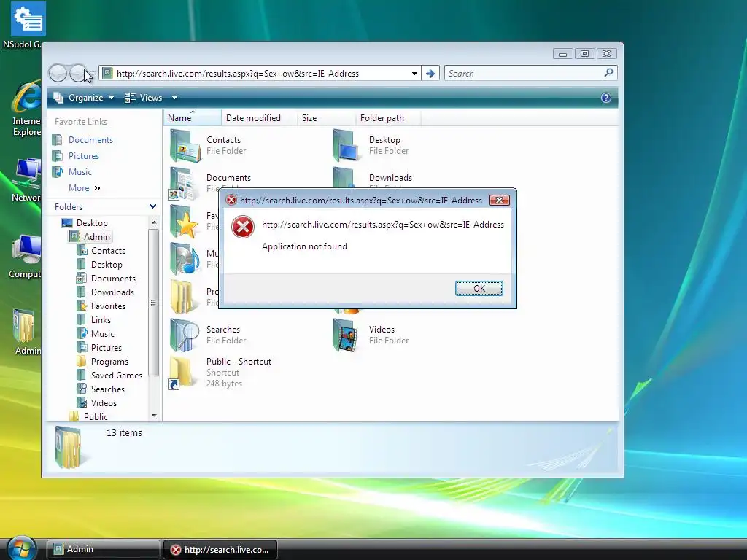This screenshot has height=560, width=747.
Task: Select Pictures in folder tree
Action: 106,347
